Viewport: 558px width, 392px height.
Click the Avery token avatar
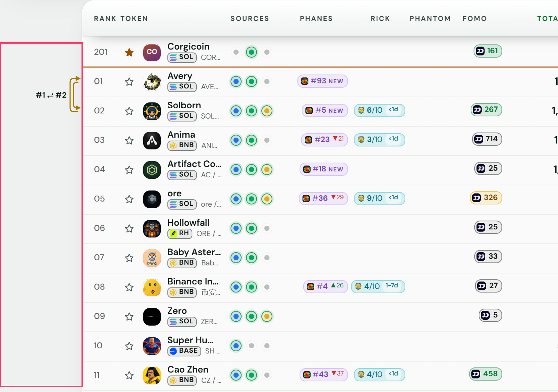pos(152,81)
